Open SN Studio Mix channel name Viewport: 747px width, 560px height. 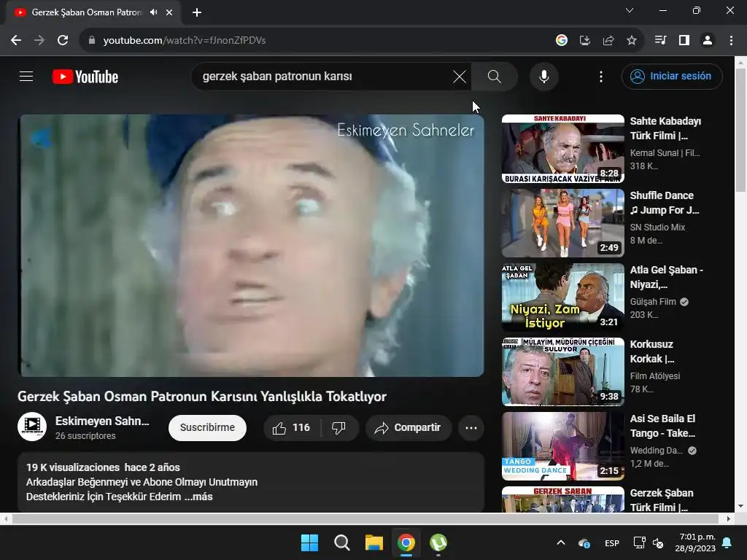click(657, 227)
